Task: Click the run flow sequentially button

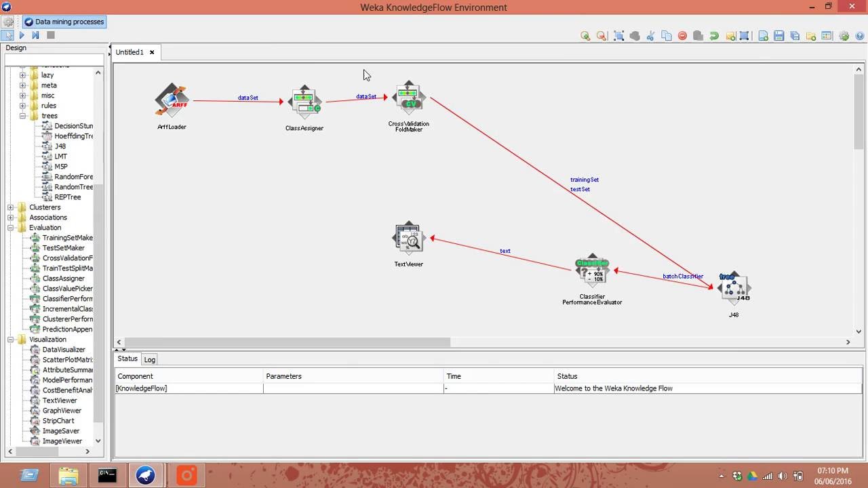Action: pyautogui.click(x=35, y=35)
